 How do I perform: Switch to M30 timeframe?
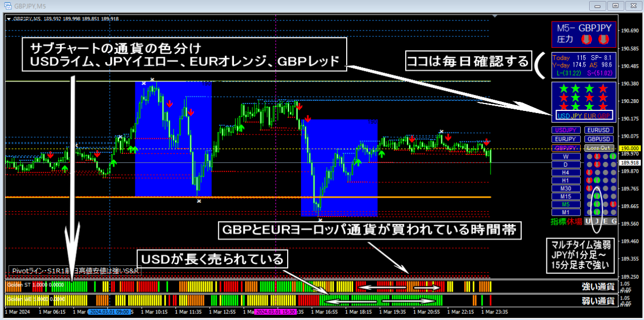566,189
